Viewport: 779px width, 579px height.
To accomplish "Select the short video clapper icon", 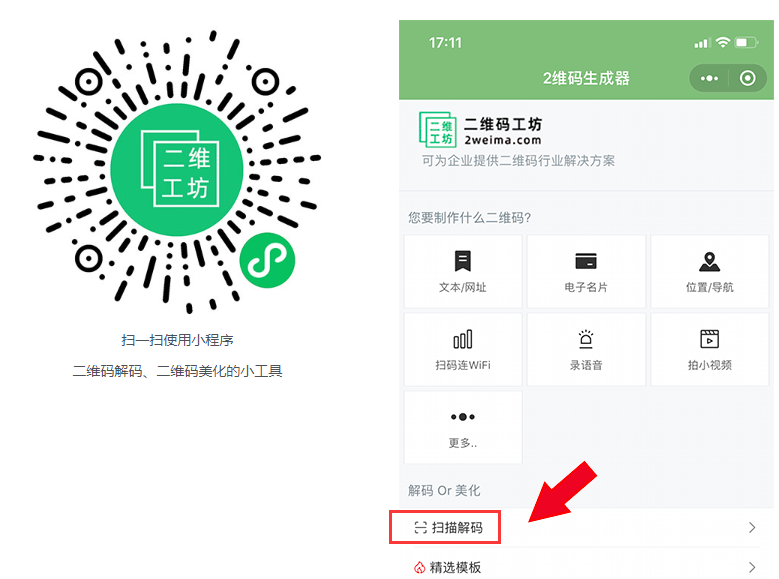I will pos(710,340).
